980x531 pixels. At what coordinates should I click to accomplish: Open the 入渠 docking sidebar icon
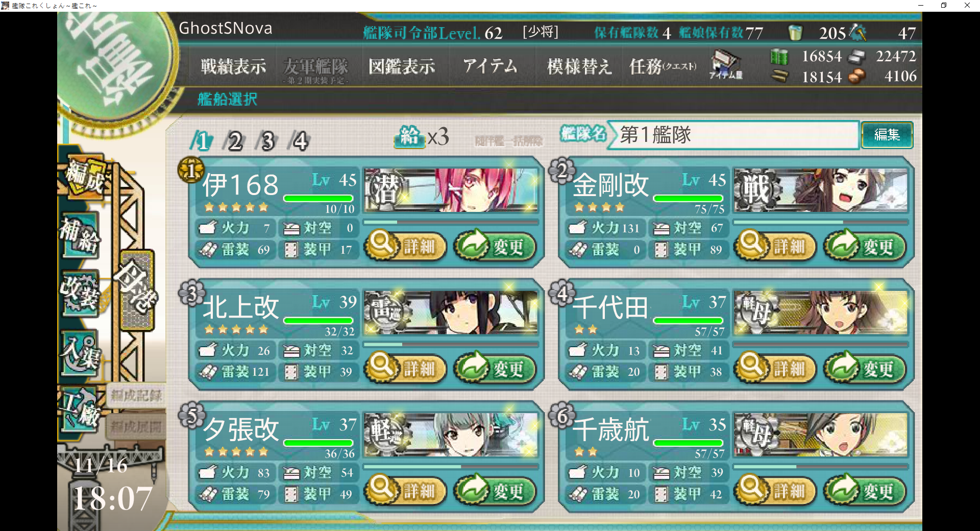(80, 353)
